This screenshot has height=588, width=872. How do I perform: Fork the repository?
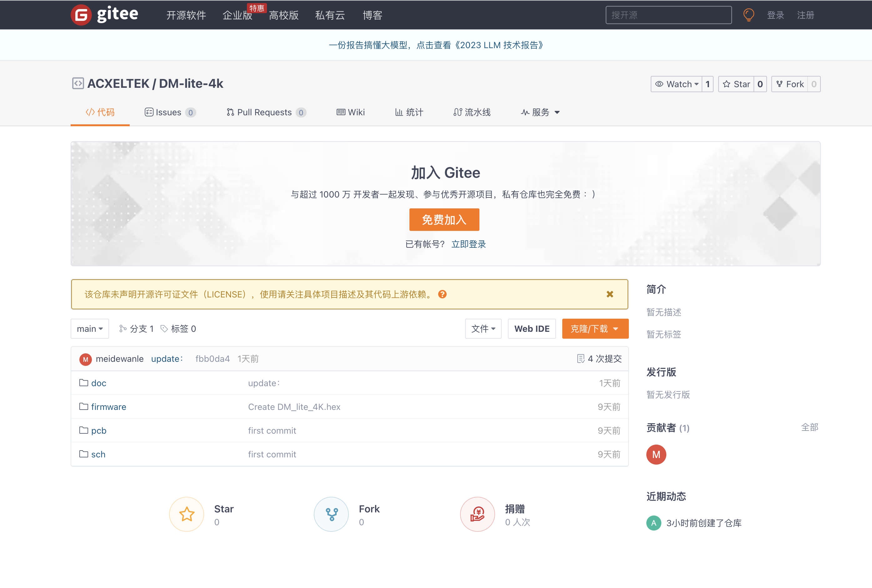[789, 84]
